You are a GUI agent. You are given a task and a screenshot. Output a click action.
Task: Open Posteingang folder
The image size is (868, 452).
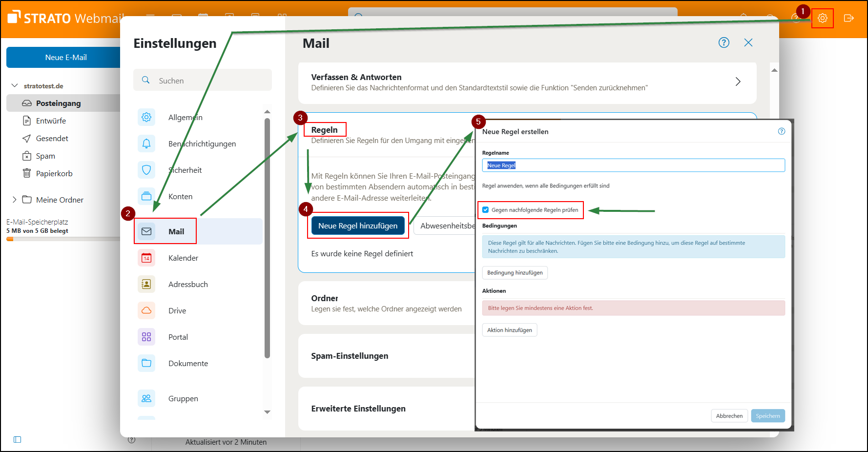[x=58, y=103]
